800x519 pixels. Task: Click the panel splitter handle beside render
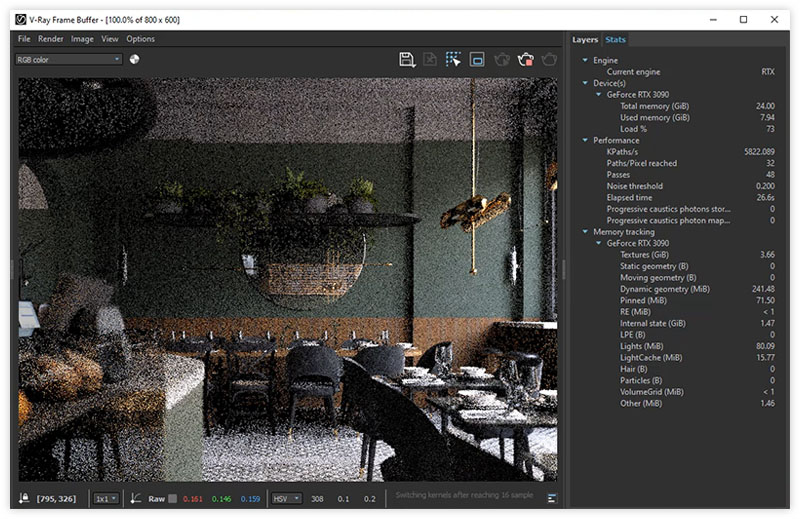(563, 269)
